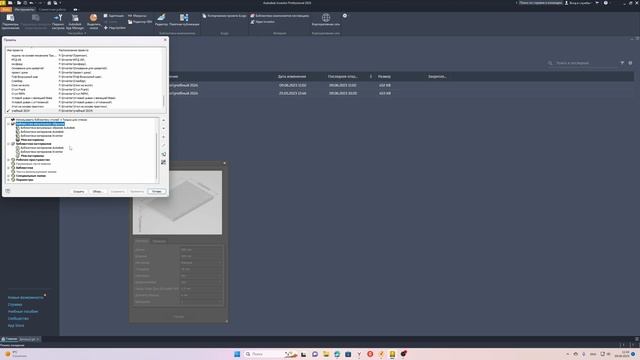Expand the Рабочее пространство node
The image size is (640, 360).
click(x=9, y=160)
